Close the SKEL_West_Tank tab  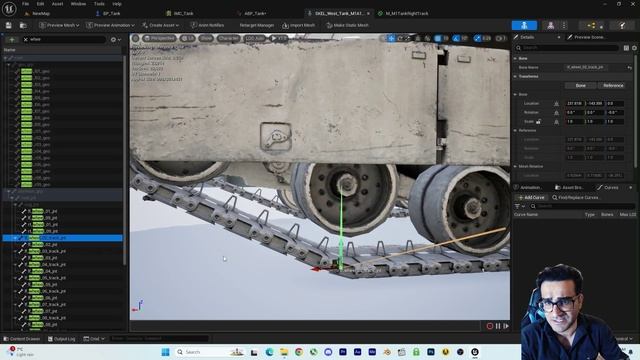point(368,13)
